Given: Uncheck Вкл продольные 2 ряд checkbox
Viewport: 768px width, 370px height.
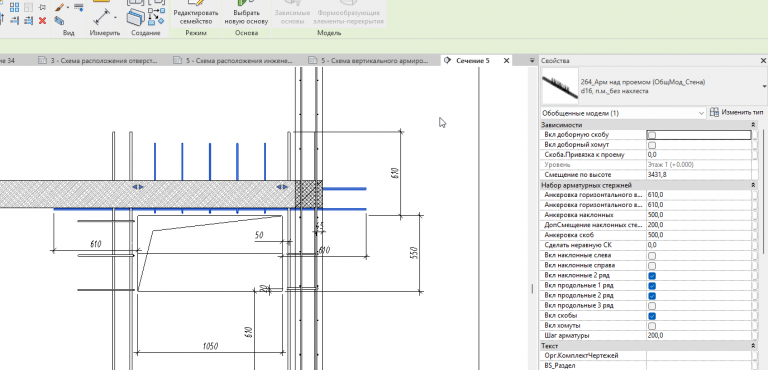Looking at the screenshot, I should click(x=651, y=296).
